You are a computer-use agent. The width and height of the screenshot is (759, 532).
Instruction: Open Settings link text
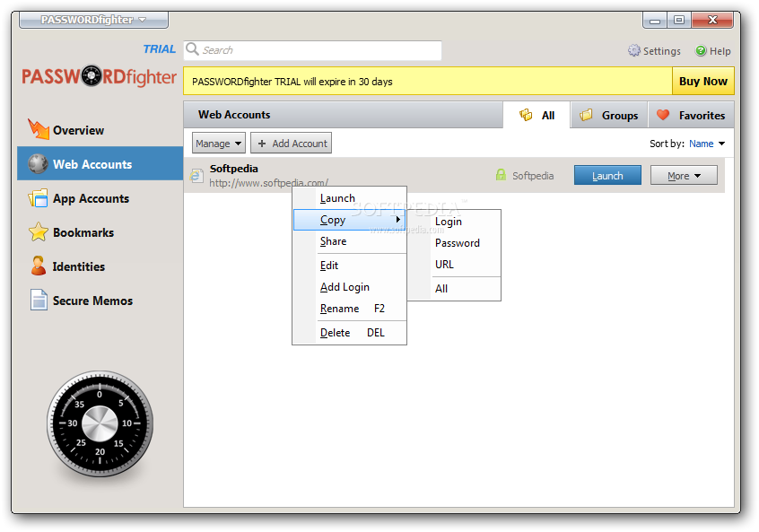[662, 51]
